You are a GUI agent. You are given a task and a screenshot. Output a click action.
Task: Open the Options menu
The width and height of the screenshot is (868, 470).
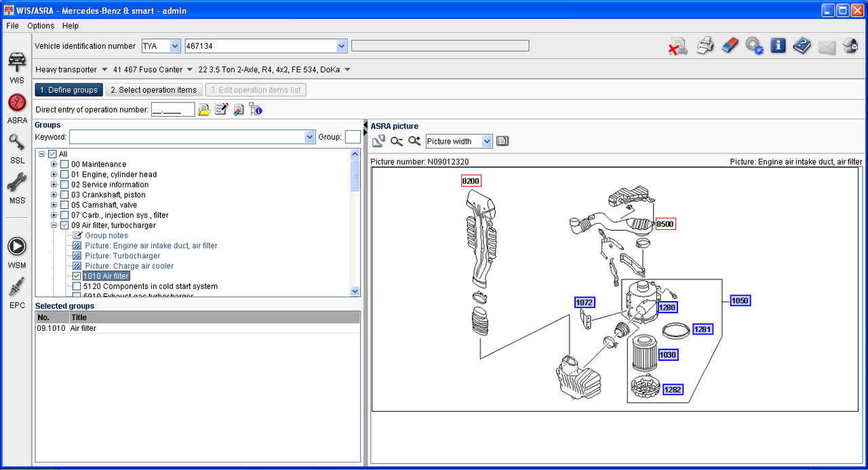[41, 26]
